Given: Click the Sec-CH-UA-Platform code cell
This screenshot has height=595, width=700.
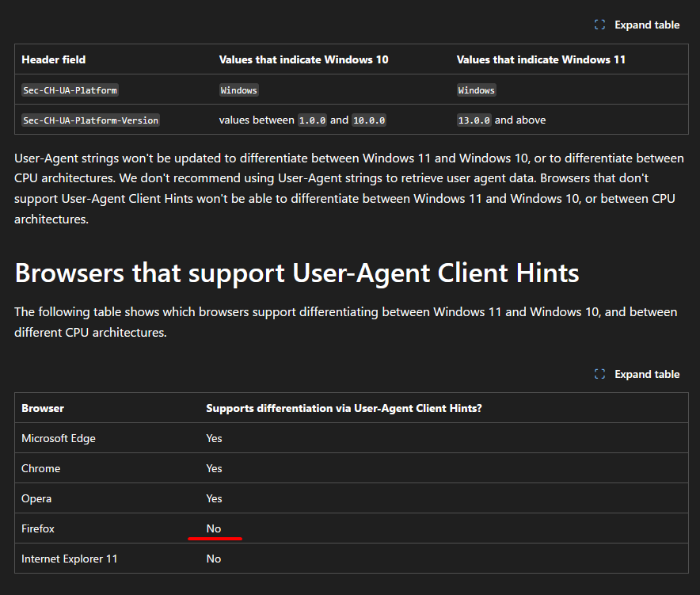Looking at the screenshot, I should 70,90.
